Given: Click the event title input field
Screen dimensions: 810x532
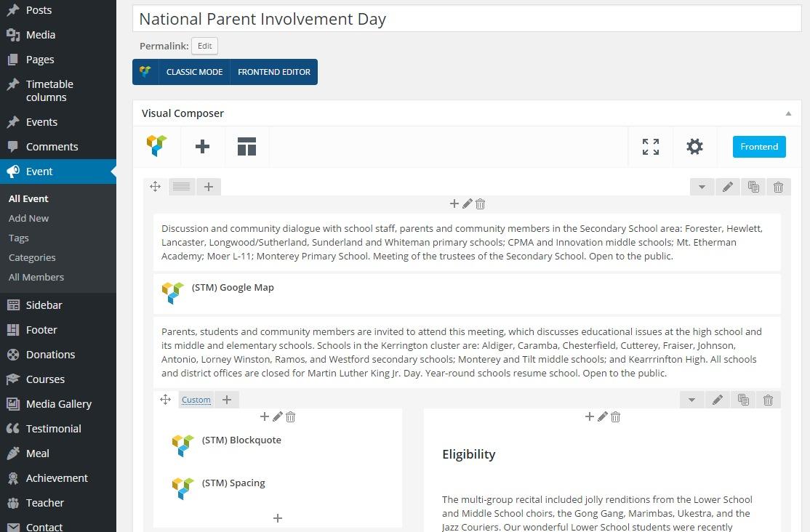Looking at the screenshot, I should (467, 20).
